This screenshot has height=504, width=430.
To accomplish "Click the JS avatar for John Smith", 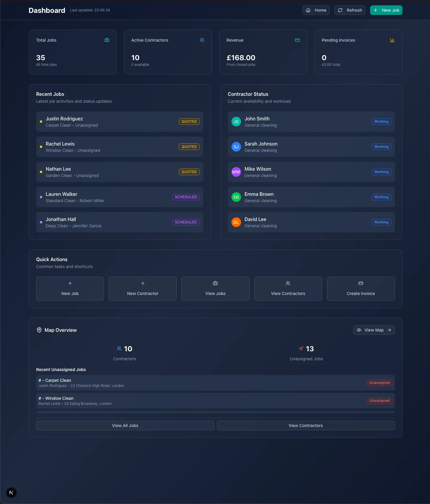I will tap(236, 122).
